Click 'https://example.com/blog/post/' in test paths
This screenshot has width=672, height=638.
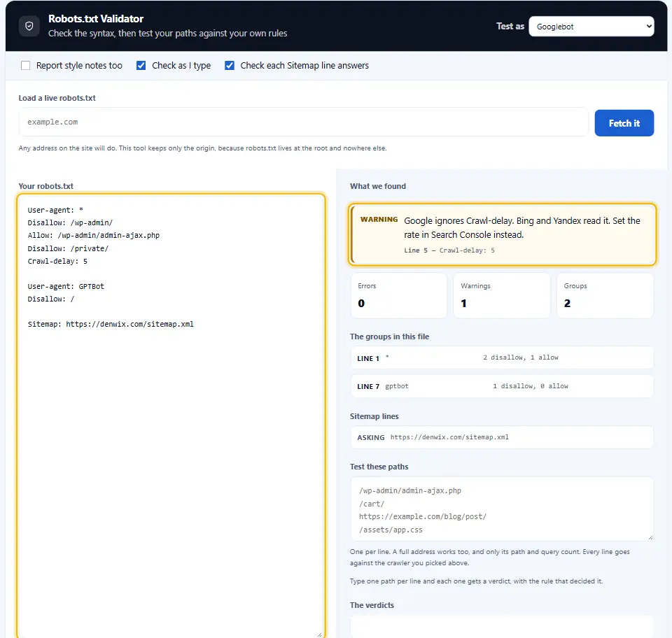coord(423,517)
